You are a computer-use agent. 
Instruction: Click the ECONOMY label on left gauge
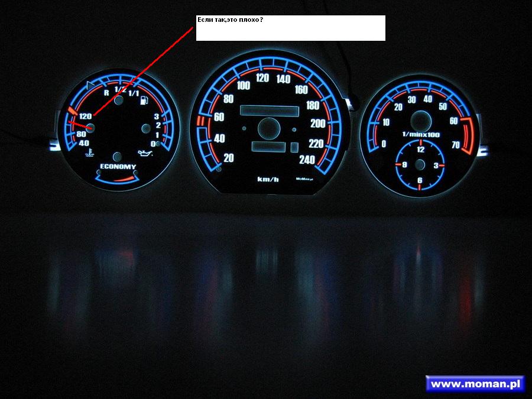118,166
